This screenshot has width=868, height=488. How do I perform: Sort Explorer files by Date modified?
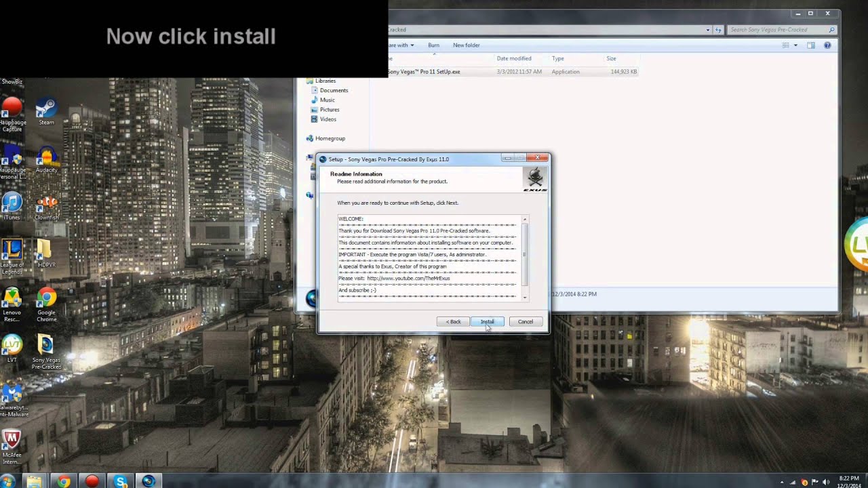point(514,58)
